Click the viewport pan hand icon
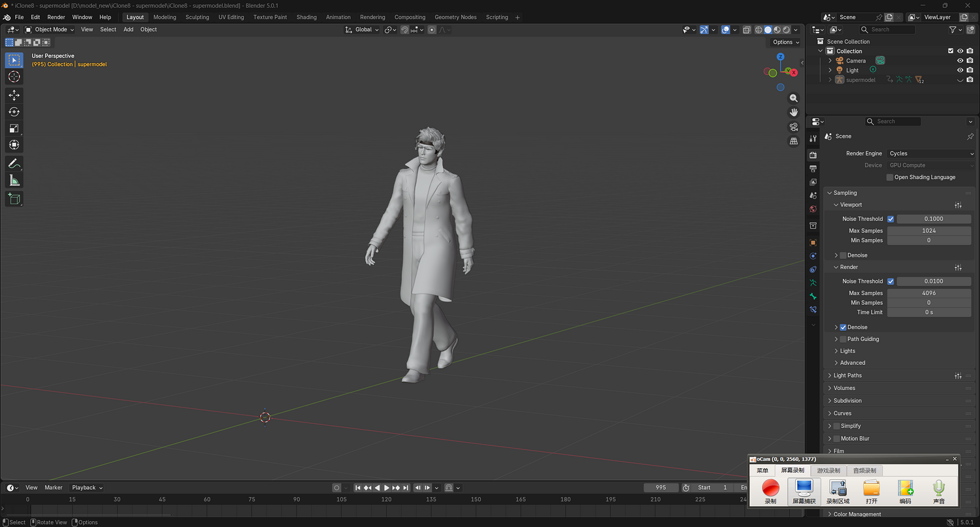Image resolution: width=980 pixels, height=527 pixels. (x=794, y=112)
